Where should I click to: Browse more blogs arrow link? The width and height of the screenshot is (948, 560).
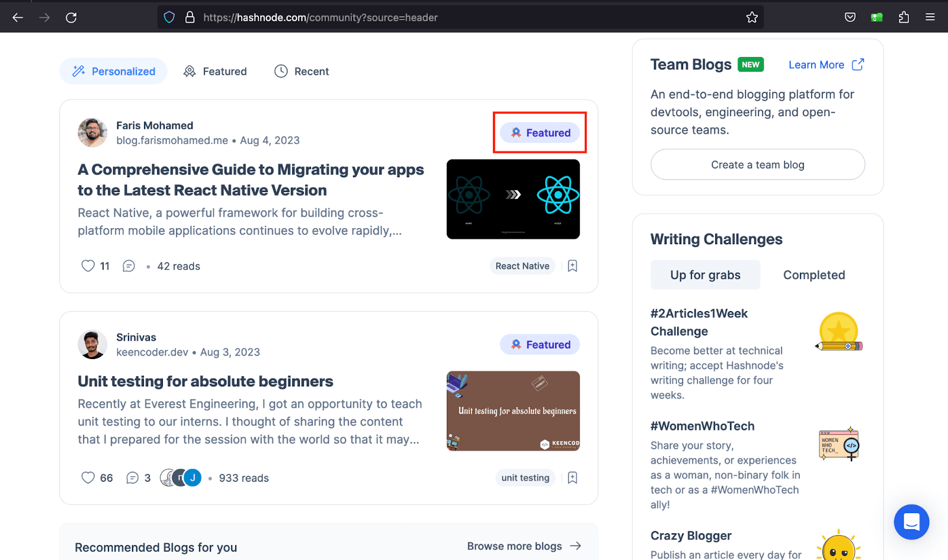tap(524, 546)
